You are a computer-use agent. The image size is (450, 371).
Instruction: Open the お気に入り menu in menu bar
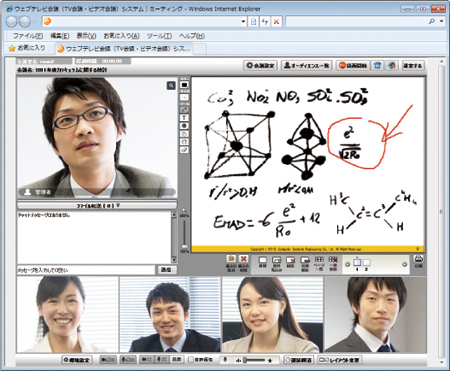(121, 36)
